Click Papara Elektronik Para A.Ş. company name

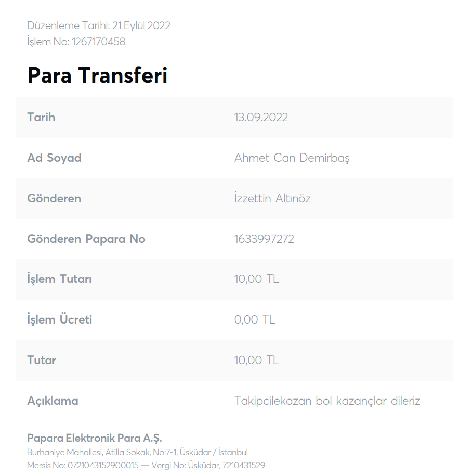coord(95,438)
